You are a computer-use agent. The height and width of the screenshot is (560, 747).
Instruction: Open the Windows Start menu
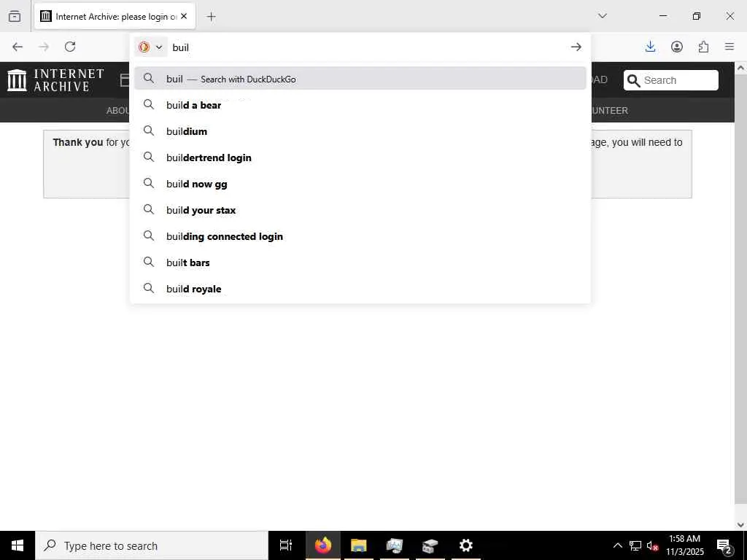tap(18, 545)
